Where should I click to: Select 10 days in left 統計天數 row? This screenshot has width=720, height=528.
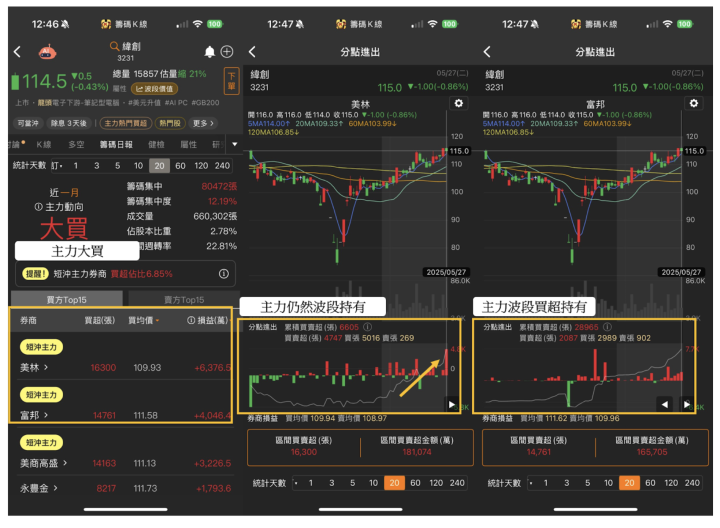pyautogui.click(x=138, y=165)
